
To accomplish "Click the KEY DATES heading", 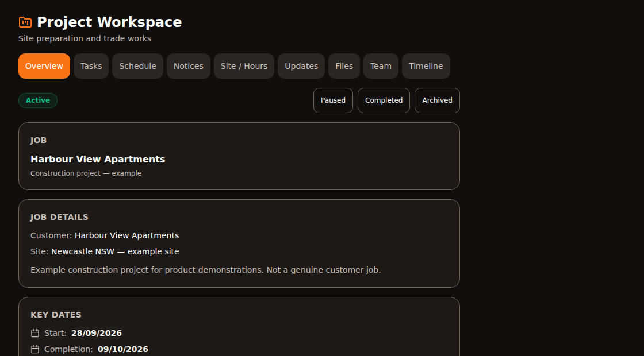I will coord(56,315).
